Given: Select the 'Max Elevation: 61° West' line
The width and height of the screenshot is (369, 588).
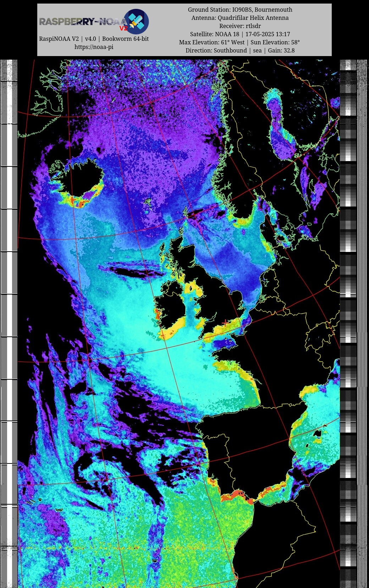Looking at the screenshot, I should 239,42.
